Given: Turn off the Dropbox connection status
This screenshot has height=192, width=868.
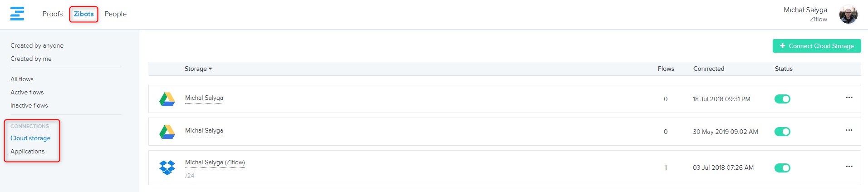Looking at the screenshot, I should pyautogui.click(x=782, y=168).
